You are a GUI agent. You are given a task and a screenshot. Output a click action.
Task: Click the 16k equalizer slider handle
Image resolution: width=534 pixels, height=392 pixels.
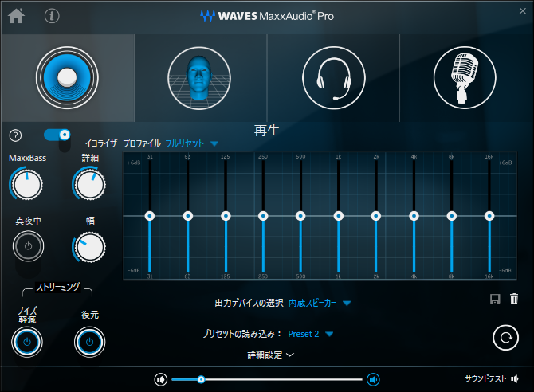click(489, 216)
